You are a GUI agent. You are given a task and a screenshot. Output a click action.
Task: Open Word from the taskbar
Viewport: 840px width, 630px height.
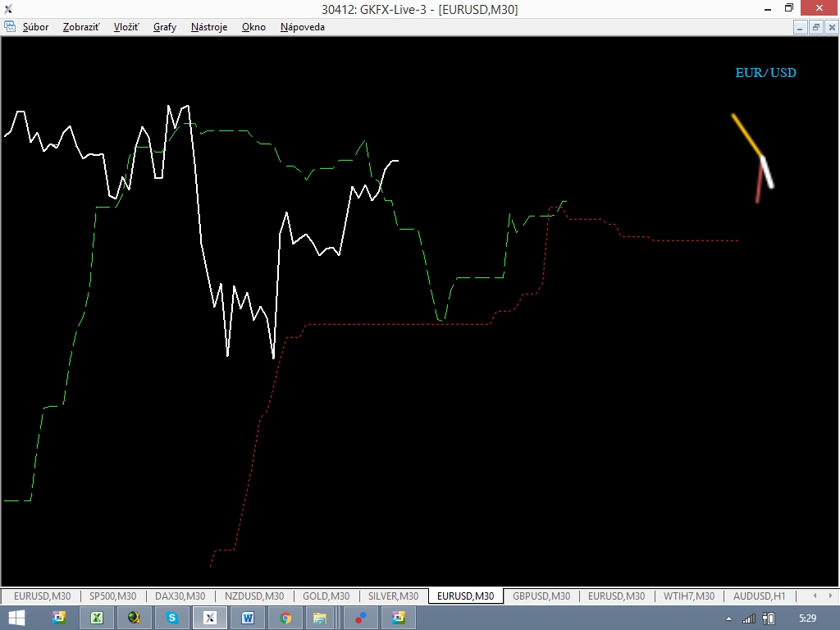(x=248, y=618)
